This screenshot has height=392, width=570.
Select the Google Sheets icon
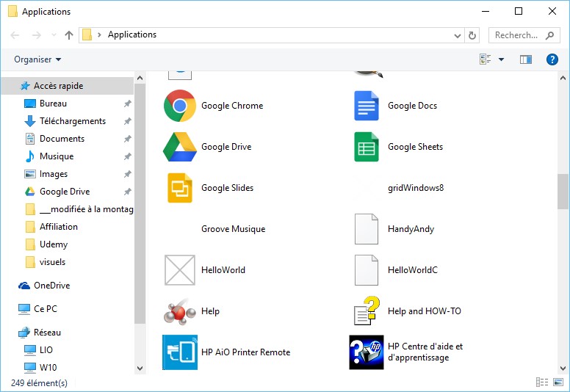(x=366, y=147)
